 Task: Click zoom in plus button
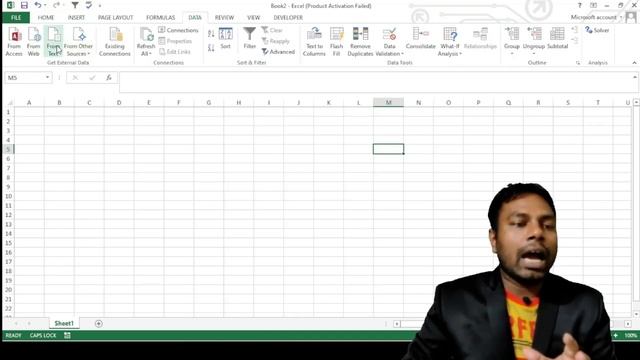click(616, 336)
